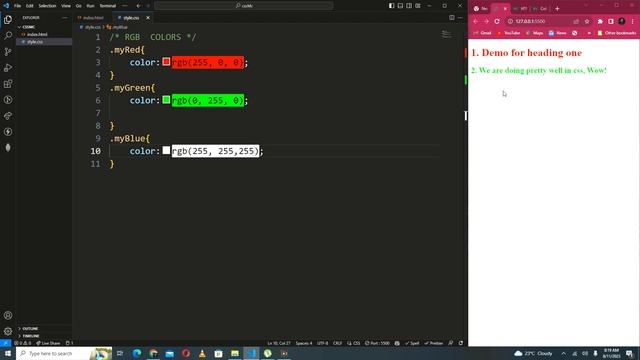The height and width of the screenshot is (360, 640).
Task: Change end of line sequence CRLF
Action: [337, 343]
